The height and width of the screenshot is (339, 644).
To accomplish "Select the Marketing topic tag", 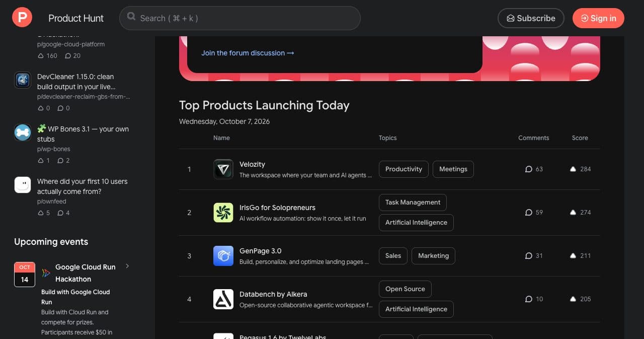I will point(433,256).
